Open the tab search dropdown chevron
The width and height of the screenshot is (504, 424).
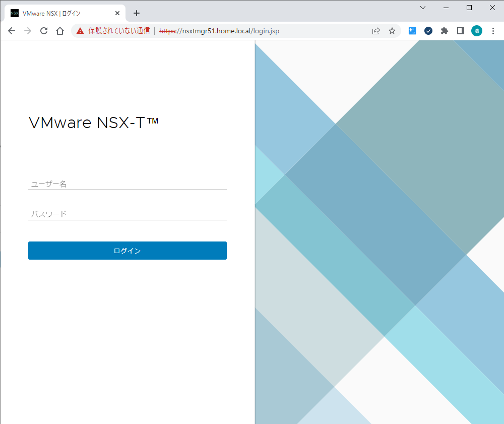click(423, 8)
